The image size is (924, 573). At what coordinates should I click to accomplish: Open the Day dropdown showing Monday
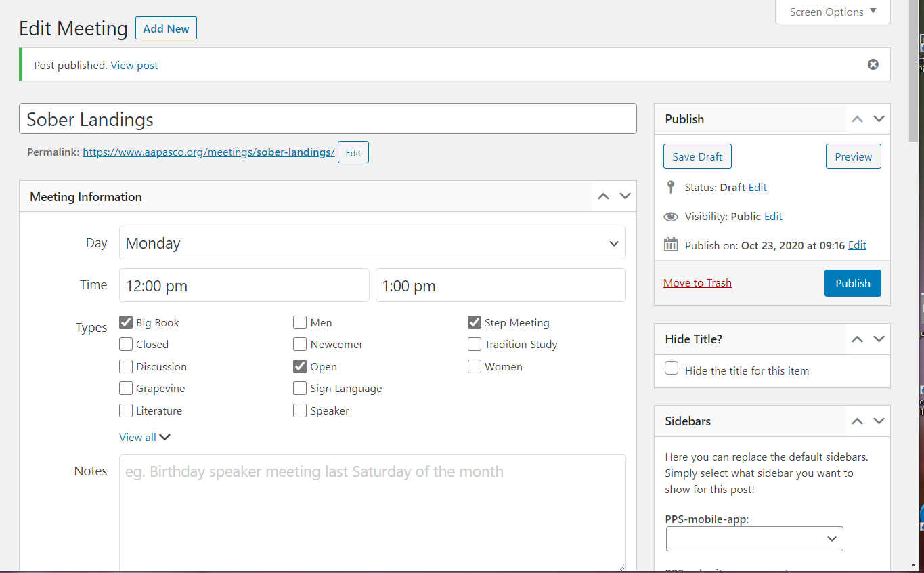[x=372, y=242]
